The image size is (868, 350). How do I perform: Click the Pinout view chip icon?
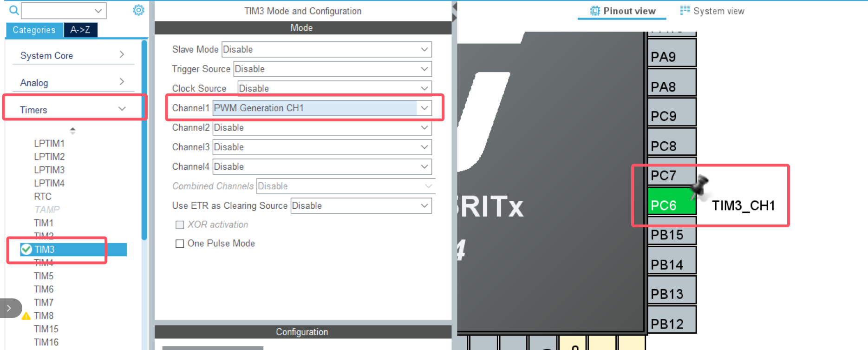(x=594, y=11)
